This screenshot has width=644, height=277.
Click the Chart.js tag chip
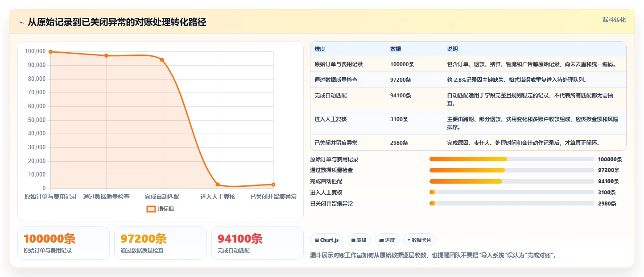pyautogui.click(x=327, y=240)
